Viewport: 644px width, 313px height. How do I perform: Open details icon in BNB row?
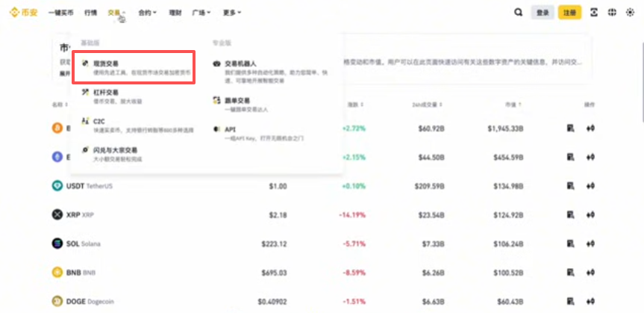(x=570, y=272)
